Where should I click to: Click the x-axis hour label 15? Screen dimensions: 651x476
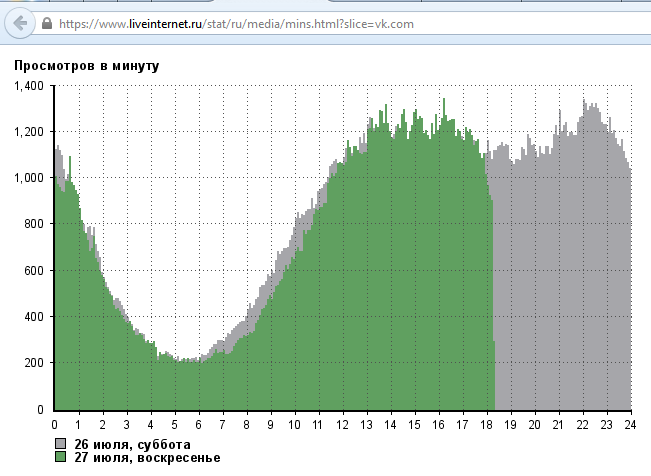[414, 424]
